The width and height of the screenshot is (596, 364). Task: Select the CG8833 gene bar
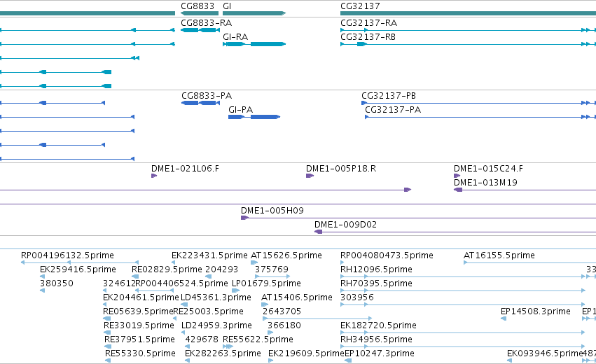(200, 13)
